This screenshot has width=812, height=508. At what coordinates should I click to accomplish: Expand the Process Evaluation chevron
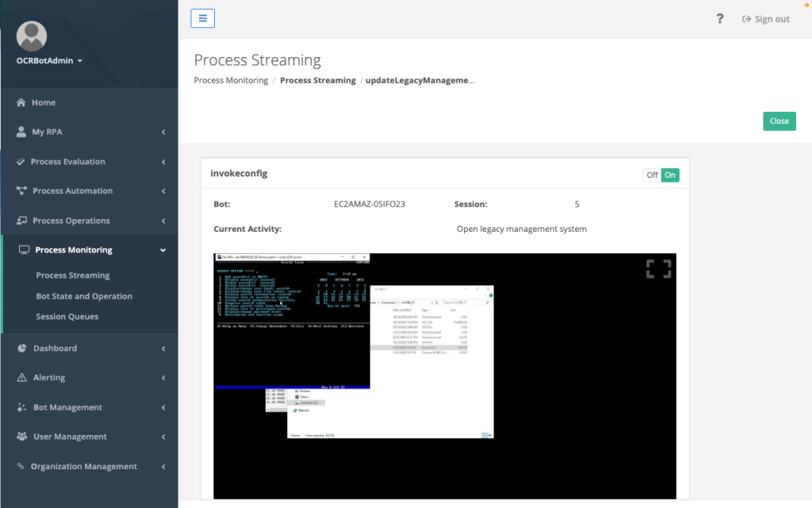click(x=163, y=162)
